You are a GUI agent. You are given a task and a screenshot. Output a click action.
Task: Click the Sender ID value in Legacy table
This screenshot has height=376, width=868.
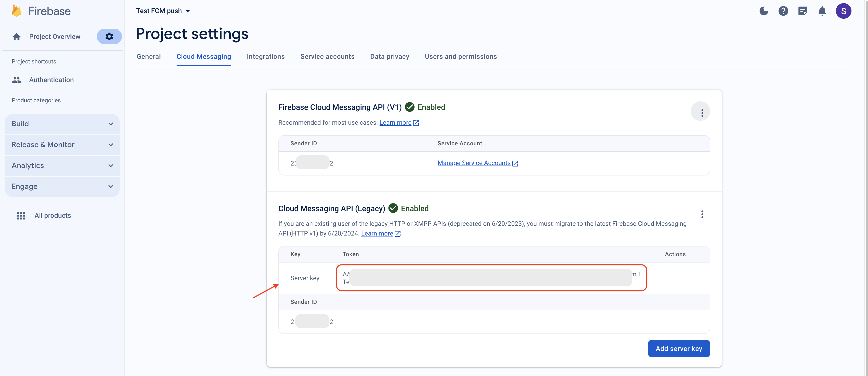pyautogui.click(x=312, y=322)
